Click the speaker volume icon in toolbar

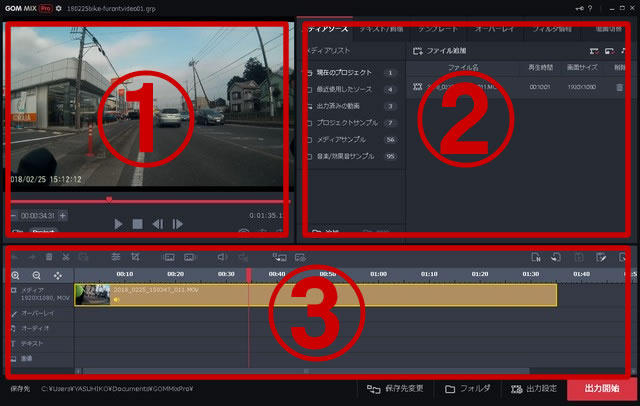(x=222, y=257)
